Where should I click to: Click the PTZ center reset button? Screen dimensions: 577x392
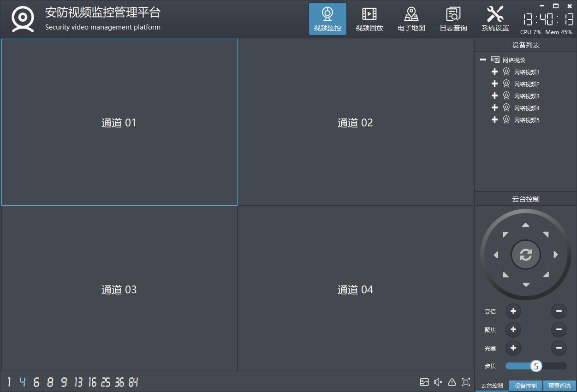(x=525, y=255)
